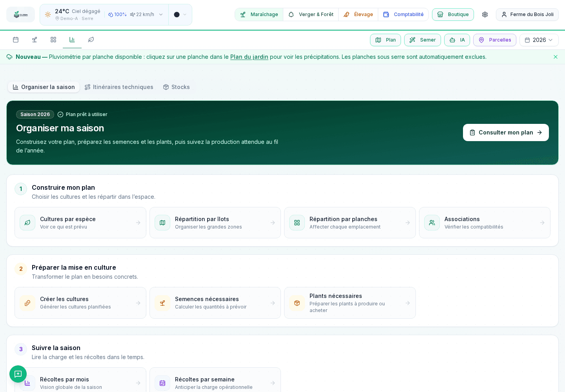
Task: Click the arrow on Associations card
Action: [x=542, y=223]
